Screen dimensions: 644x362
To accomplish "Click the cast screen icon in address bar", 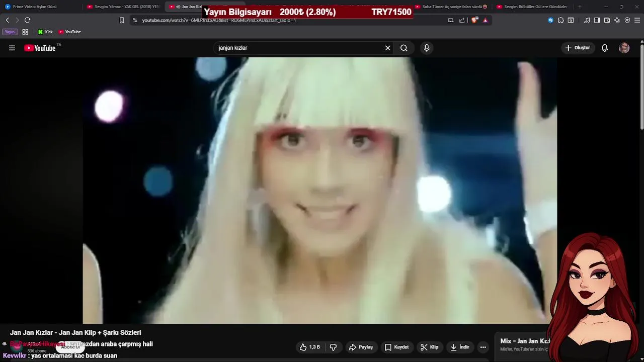I will pyautogui.click(x=451, y=20).
